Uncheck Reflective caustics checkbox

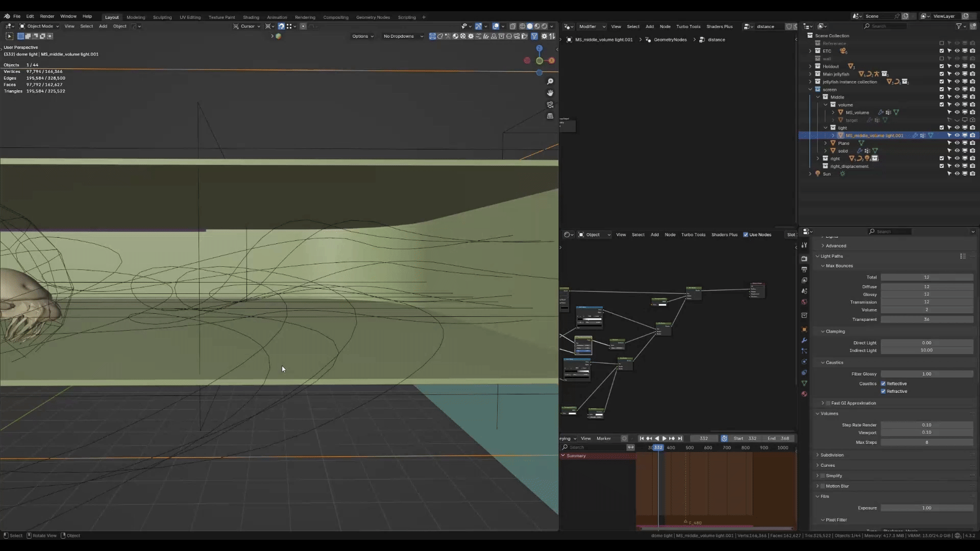pyautogui.click(x=883, y=384)
